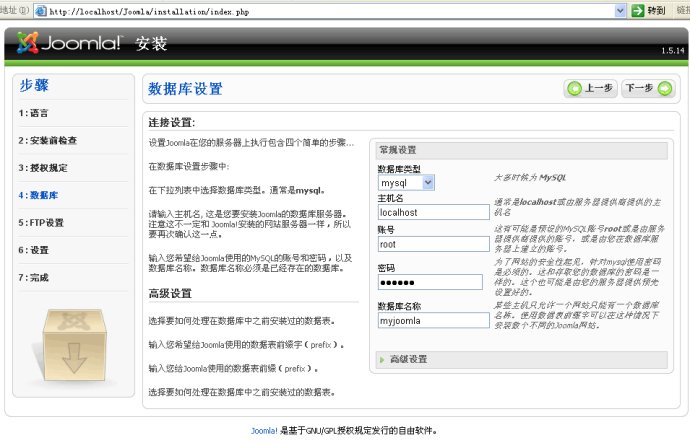The height and width of the screenshot is (443, 690).
Task: Select step 1: 语言 in sidebar
Action: coord(33,113)
